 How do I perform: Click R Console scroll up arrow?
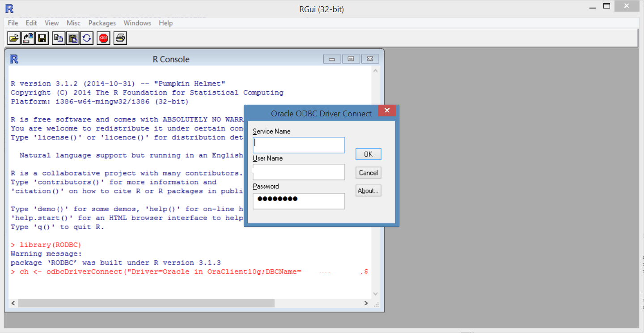point(375,71)
